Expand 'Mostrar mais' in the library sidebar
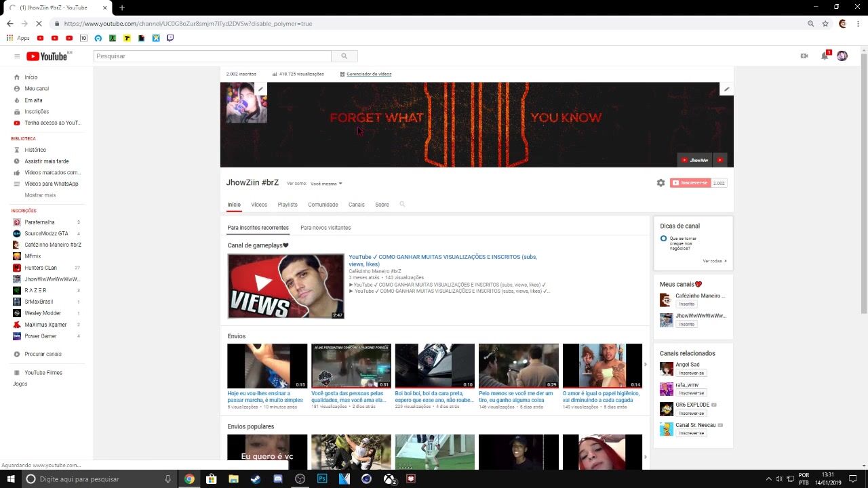The height and width of the screenshot is (488, 868). (40, 195)
